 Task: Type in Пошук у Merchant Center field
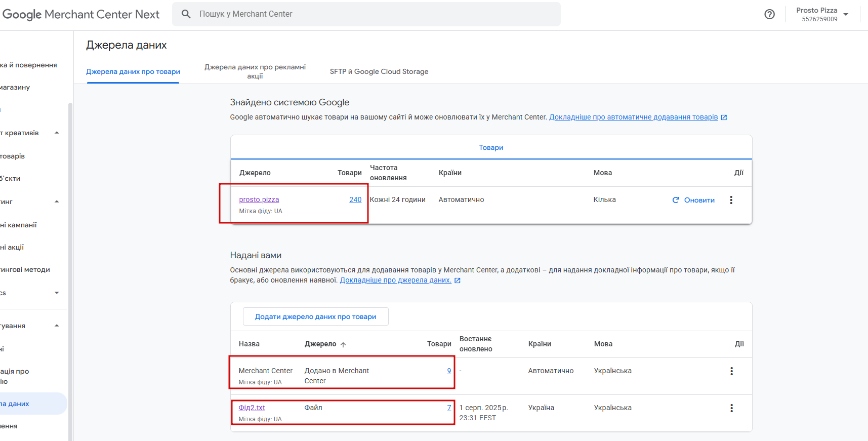(x=375, y=14)
